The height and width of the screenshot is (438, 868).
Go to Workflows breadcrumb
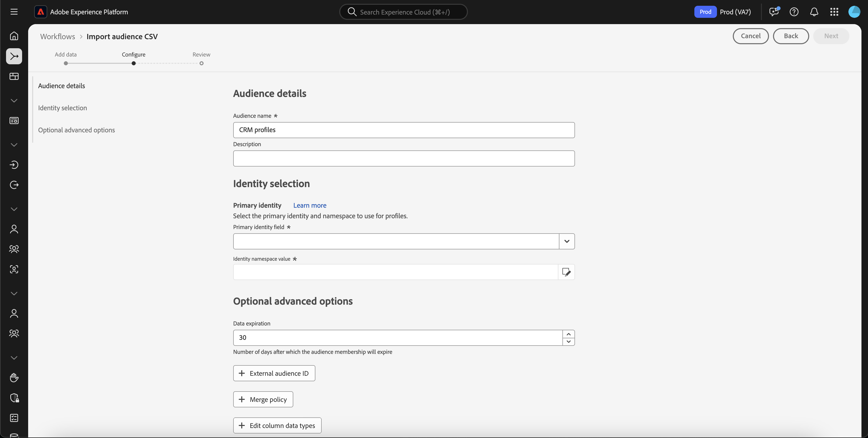pyautogui.click(x=58, y=36)
